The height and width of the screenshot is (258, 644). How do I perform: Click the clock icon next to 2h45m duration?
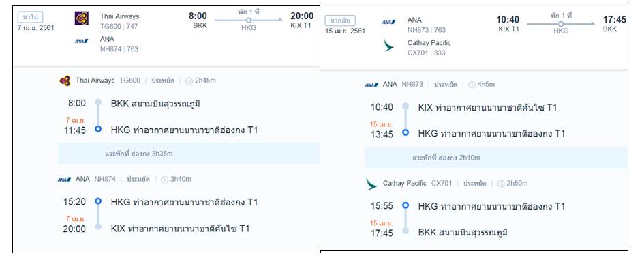189,81
